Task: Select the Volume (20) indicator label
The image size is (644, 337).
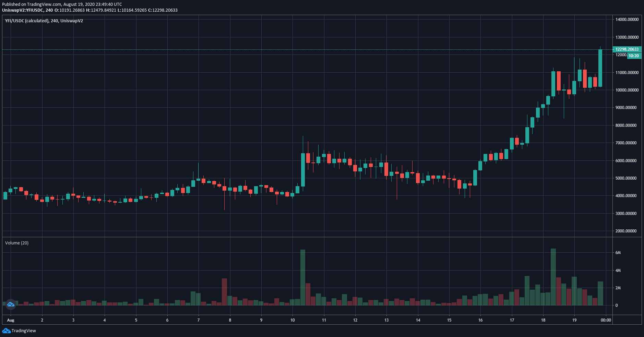Action: 17,243
